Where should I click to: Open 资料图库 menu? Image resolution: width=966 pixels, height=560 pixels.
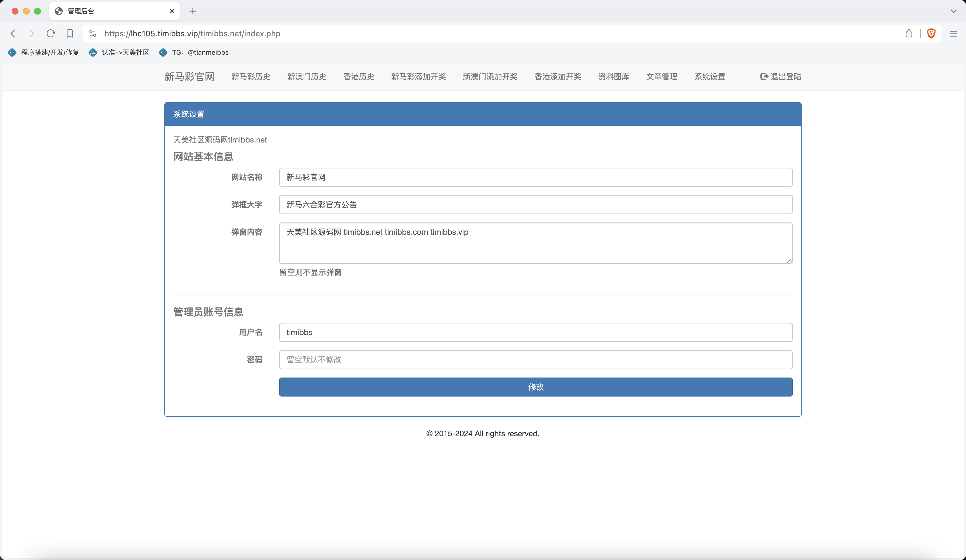[614, 77]
